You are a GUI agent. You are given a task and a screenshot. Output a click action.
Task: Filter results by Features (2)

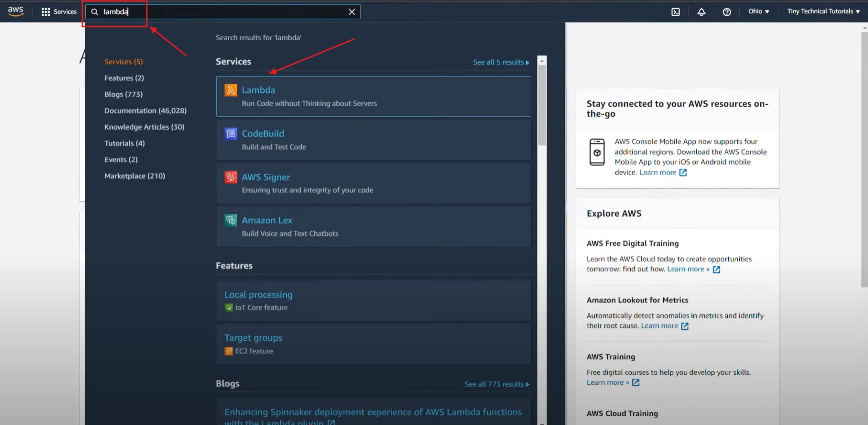[x=124, y=78]
